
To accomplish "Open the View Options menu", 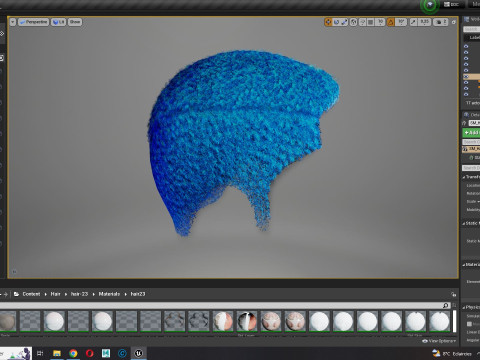I will point(438,341).
